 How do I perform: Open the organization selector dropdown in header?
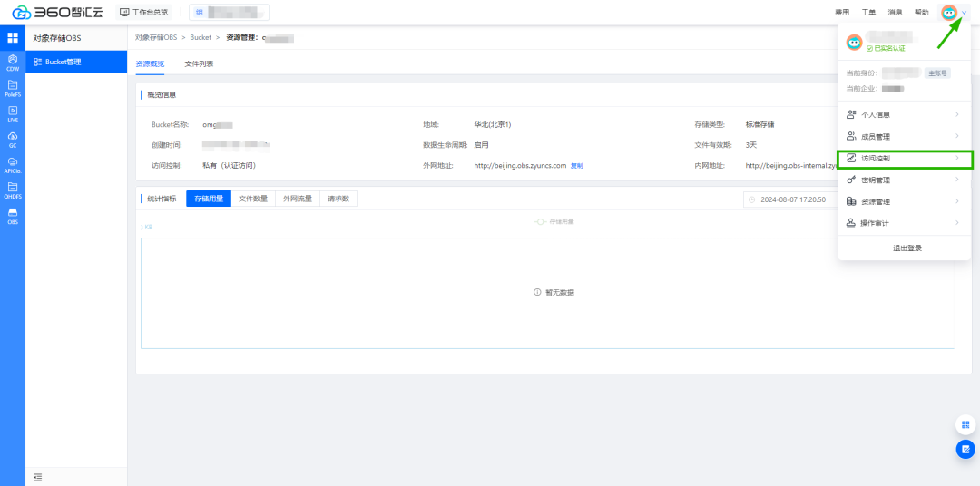229,12
